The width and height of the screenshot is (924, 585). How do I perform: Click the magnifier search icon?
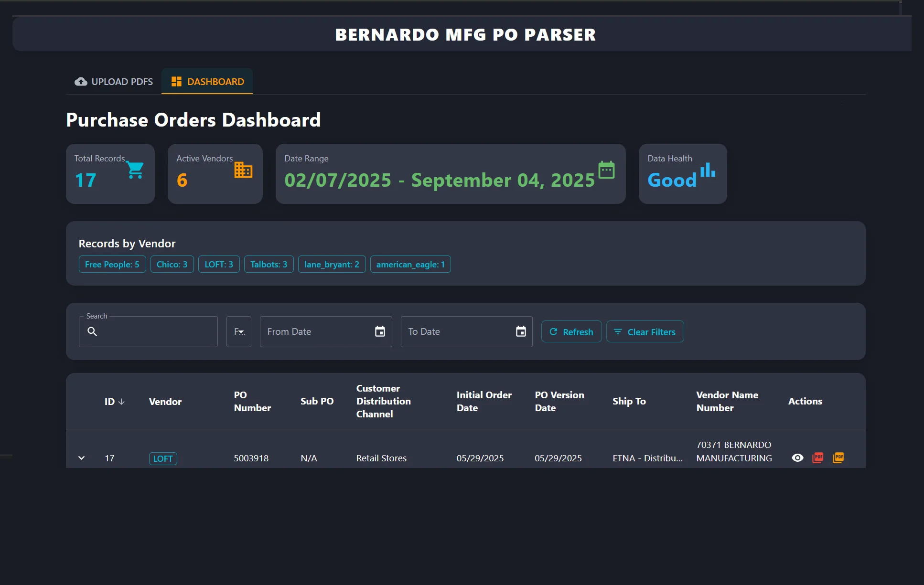(x=92, y=331)
